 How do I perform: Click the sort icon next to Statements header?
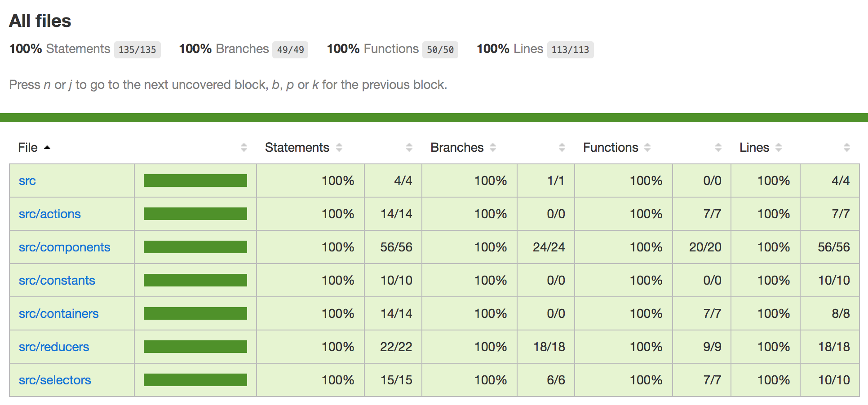[x=339, y=147]
